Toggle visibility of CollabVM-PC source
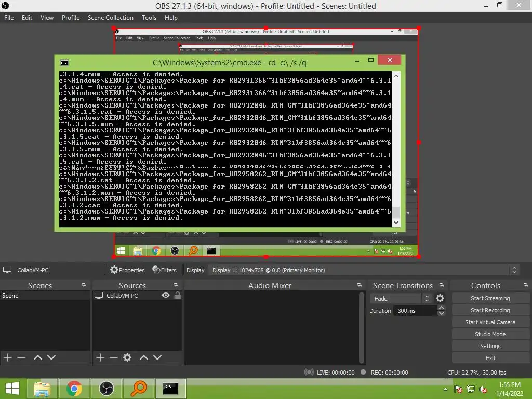 tap(166, 295)
